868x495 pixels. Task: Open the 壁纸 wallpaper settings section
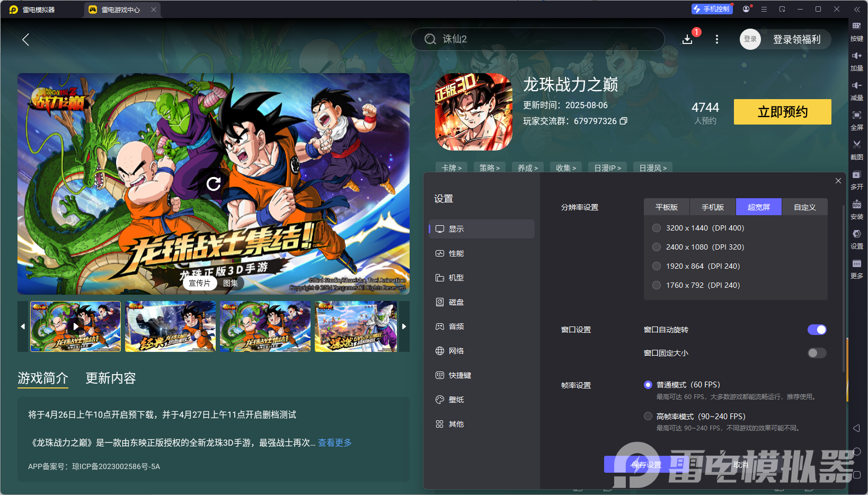click(482, 400)
